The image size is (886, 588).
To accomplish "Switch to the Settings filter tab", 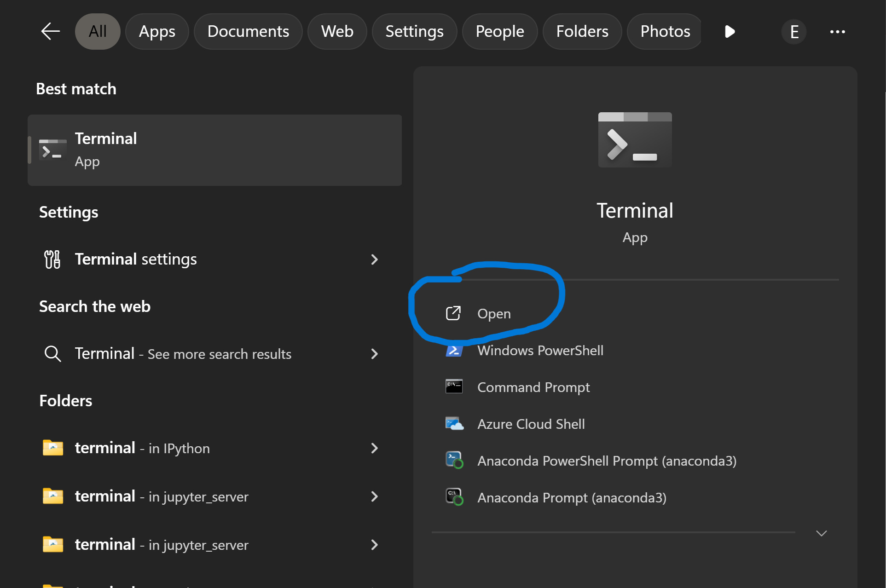I will pyautogui.click(x=414, y=31).
